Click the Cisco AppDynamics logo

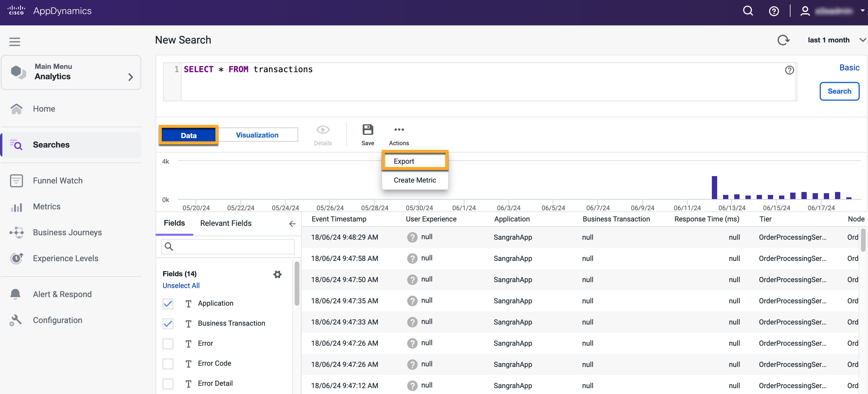(x=49, y=11)
